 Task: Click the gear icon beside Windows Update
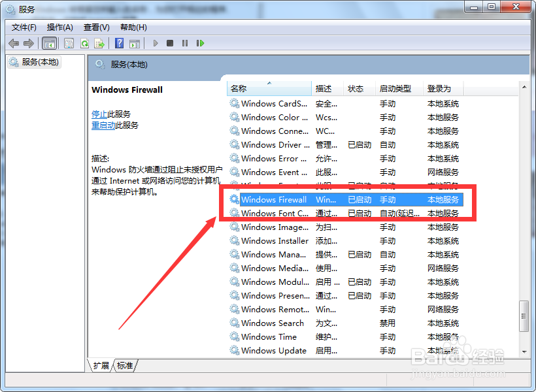coord(235,350)
